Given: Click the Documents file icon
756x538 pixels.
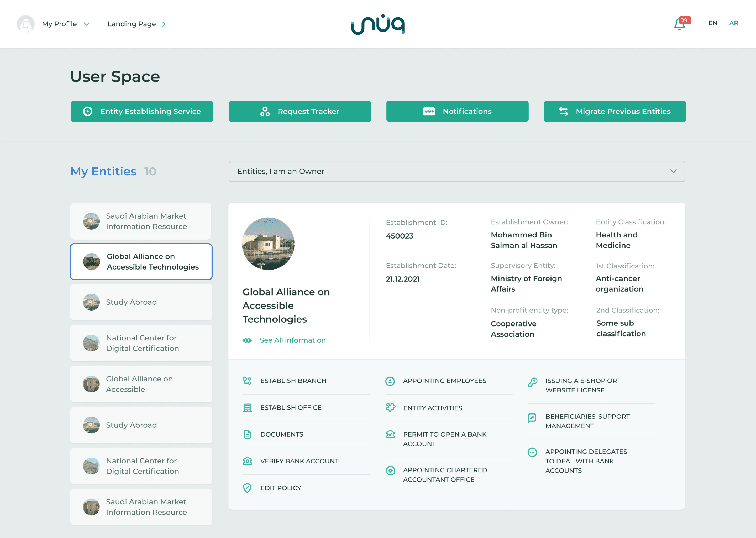Looking at the screenshot, I should (x=247, y=434).
